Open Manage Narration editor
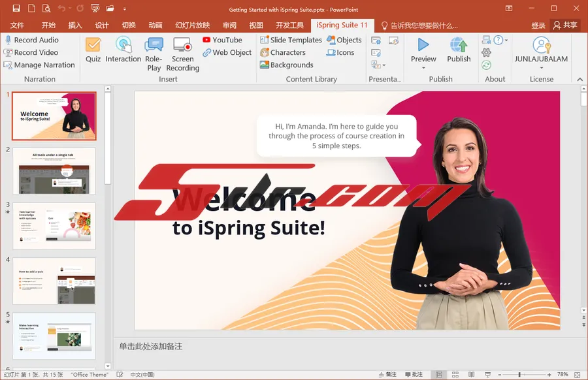The image size is (588, 380). pos(39,65)
